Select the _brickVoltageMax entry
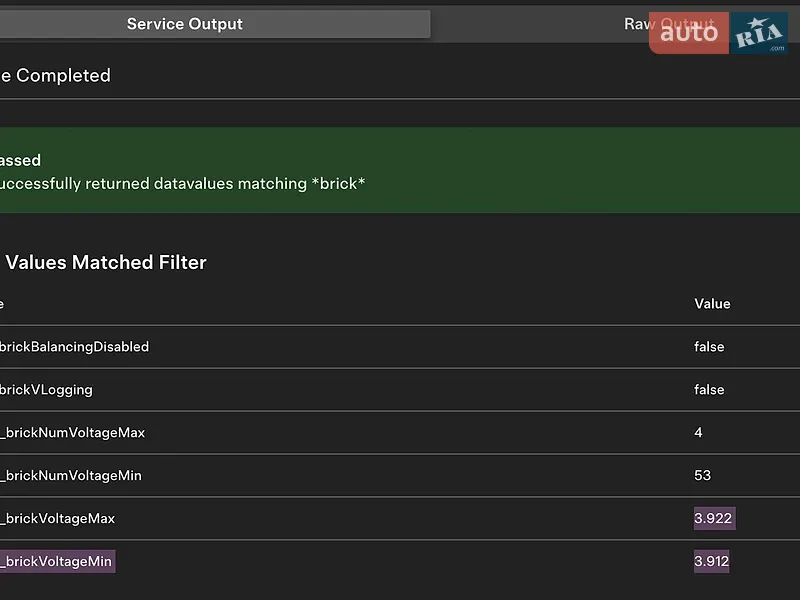The height and width of the screenshot is (600, 800). [58, 518]
